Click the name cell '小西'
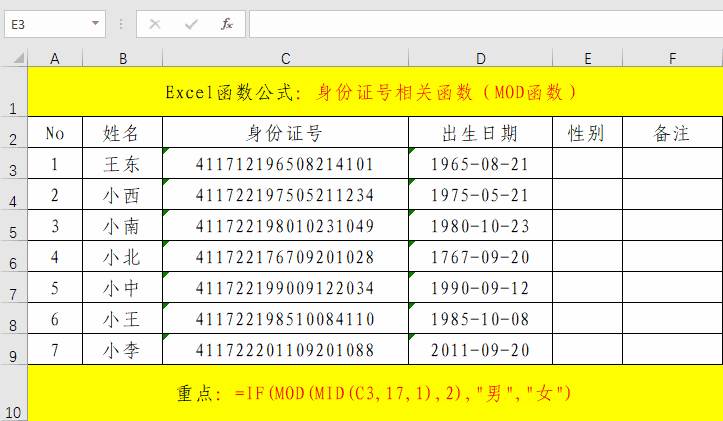The width and height of the screenshot is (723, 421). 123,195
